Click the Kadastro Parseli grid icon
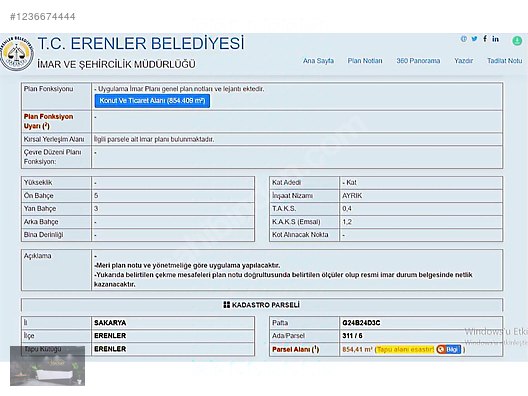 pos(227,305)
